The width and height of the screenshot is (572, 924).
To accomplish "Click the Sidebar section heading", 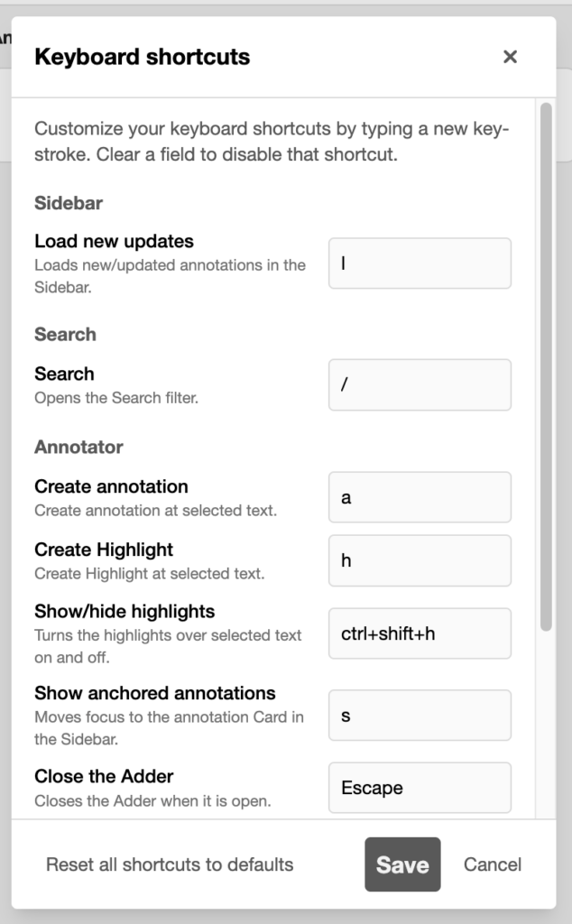I will pyautogui.click(x=68, y=204).
